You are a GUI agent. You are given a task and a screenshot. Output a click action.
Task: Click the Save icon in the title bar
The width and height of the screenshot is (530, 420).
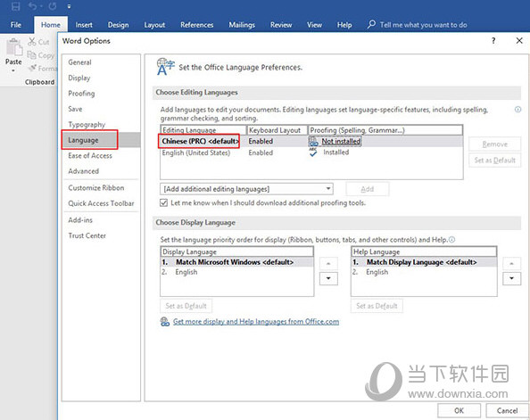coord(15,6)
